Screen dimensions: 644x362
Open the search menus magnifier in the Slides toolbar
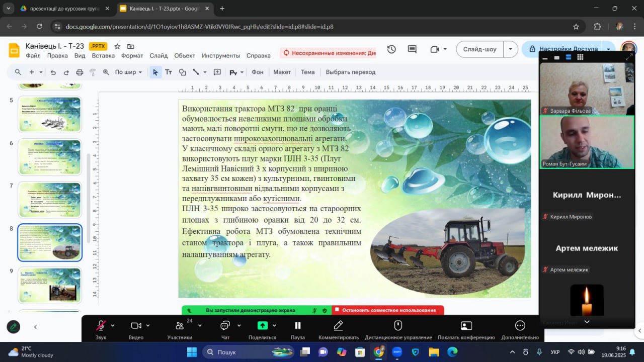[x=18, y=72]
